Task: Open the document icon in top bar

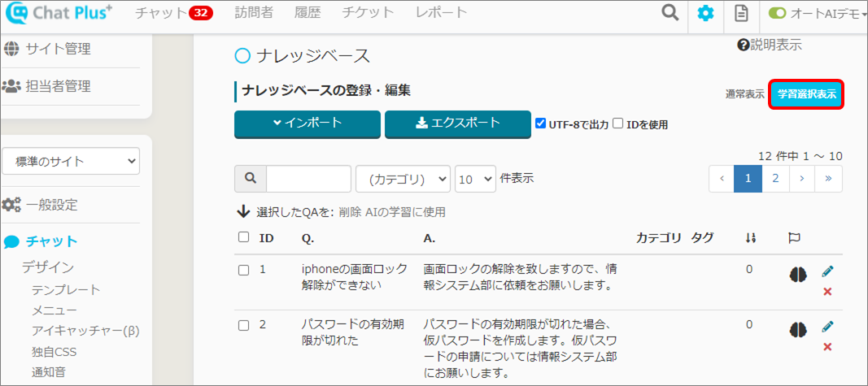Action: click(x=740, y=14)
